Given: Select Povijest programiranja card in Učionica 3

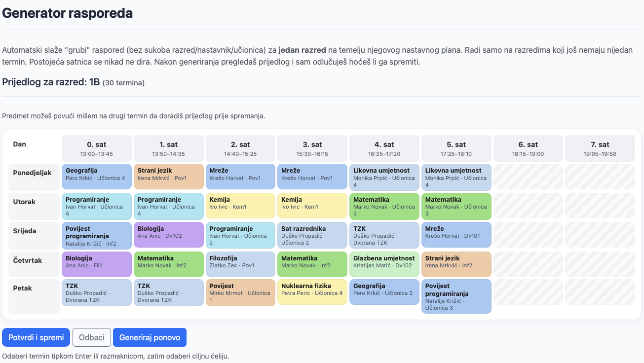Looking at the screenshot, I should (x=456, y=296).
